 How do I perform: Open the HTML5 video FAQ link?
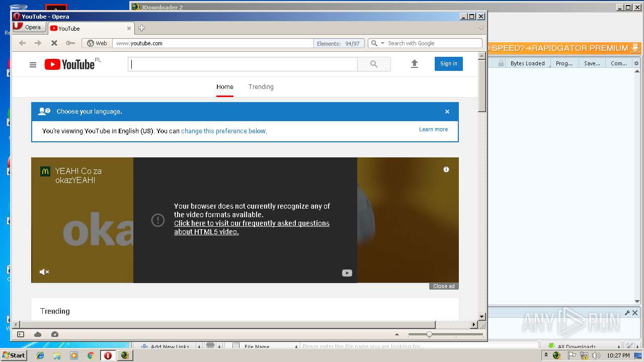pos(252,228)
